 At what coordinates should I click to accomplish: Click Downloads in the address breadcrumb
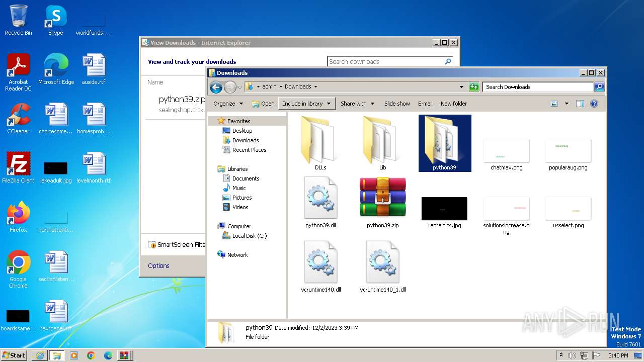point(298,86)
